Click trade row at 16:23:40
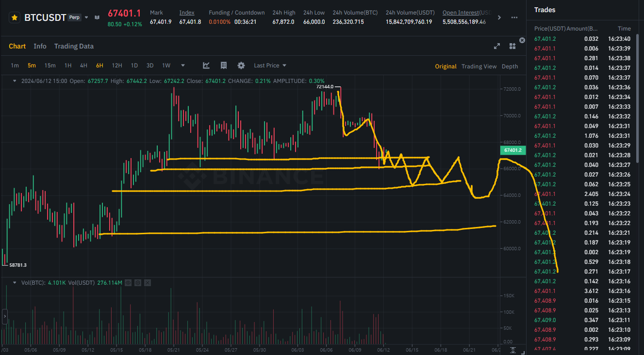This screenshot has height=355, width=644. click(x=582, y=39)
